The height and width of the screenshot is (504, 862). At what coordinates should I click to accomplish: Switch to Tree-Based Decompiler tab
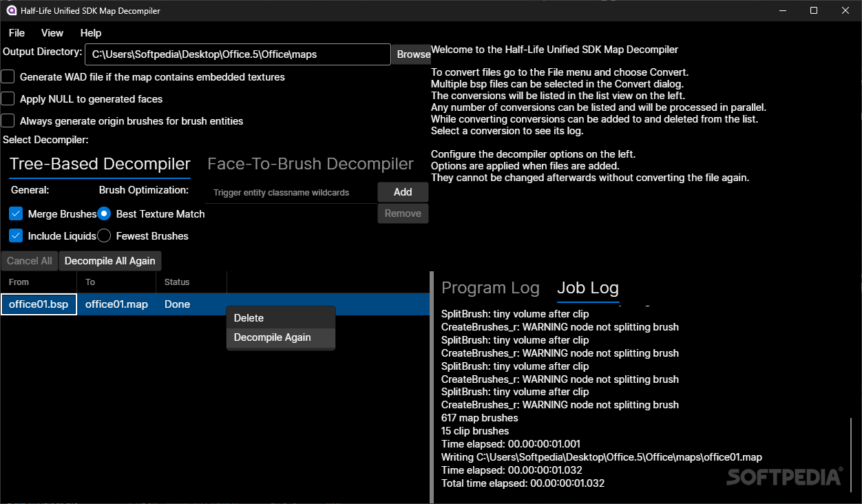pos(100,164)
